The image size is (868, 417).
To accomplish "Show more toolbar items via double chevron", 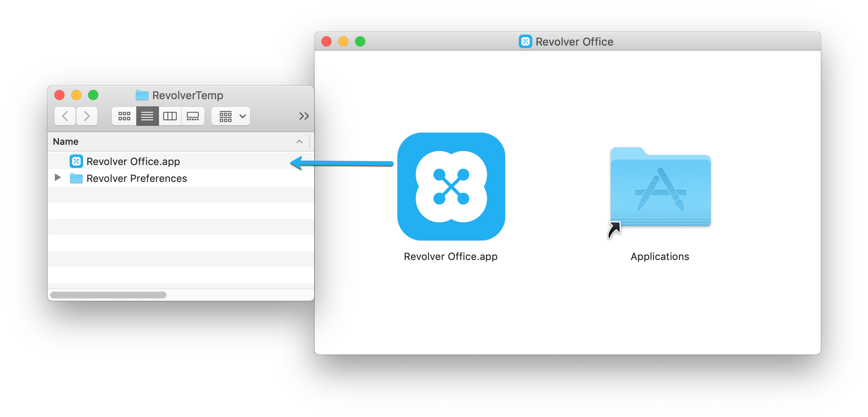I will point(304,116).
